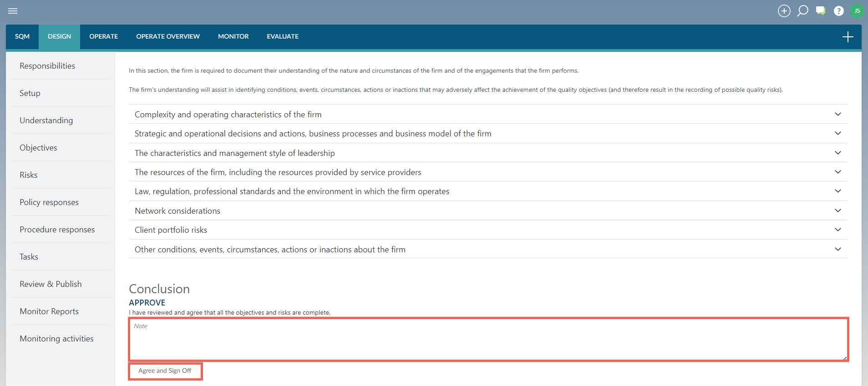
Task: Select Risks in the sidebar
Action: click(61, 175)
